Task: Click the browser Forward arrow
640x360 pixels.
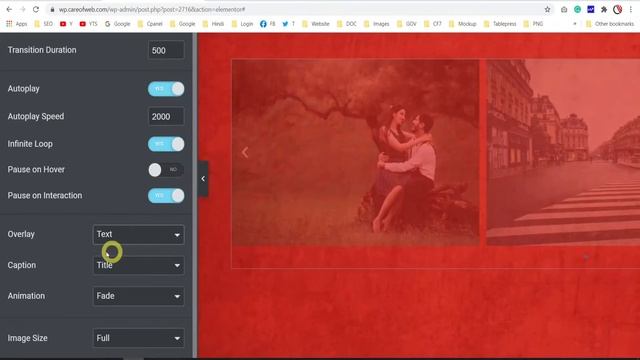Action: tap(22, 9)
